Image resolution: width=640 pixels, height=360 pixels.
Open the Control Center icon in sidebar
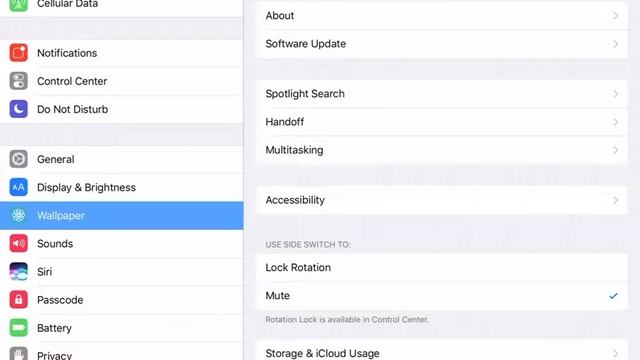tap(18, 81)
